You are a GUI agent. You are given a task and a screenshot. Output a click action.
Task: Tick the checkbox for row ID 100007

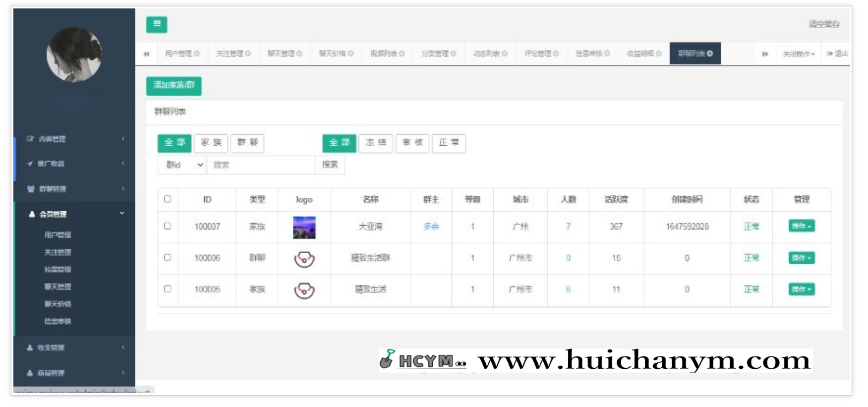pyautogui.click(x=168, y=226)
